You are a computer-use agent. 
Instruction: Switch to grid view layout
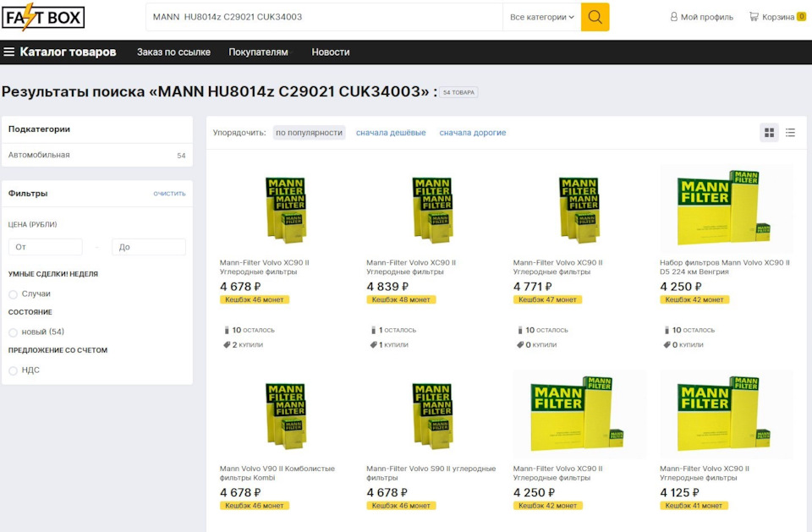(770, 133)
